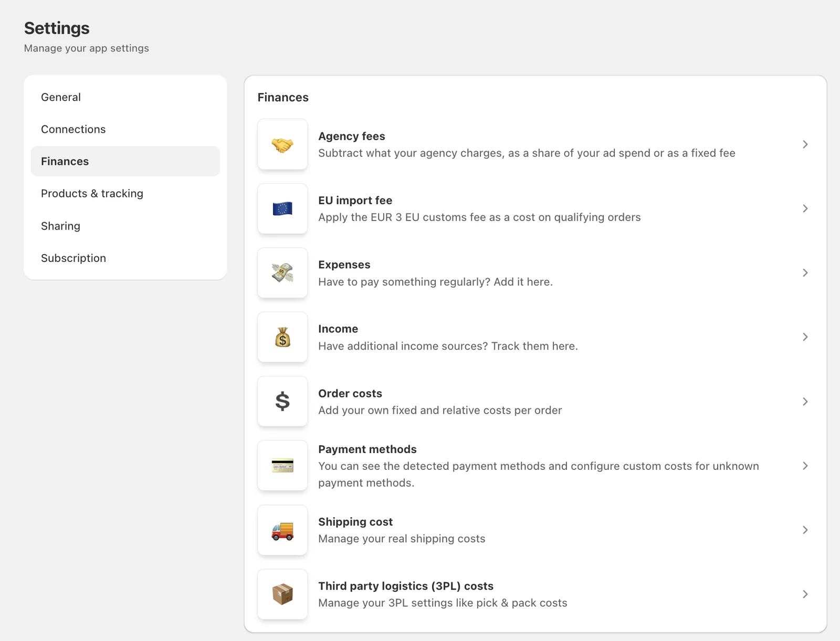840x641 pixels.
Task: Click the dollar sign Order costs icon
Action: point(282,402)
